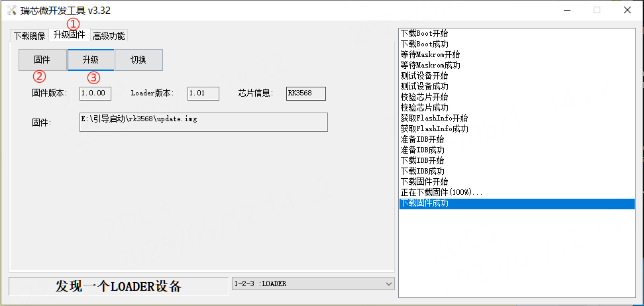Image resolution: width=644 pixels, height=306 pixels.
Task: Select log line 校验芯片成功
Action: [517, 107]
